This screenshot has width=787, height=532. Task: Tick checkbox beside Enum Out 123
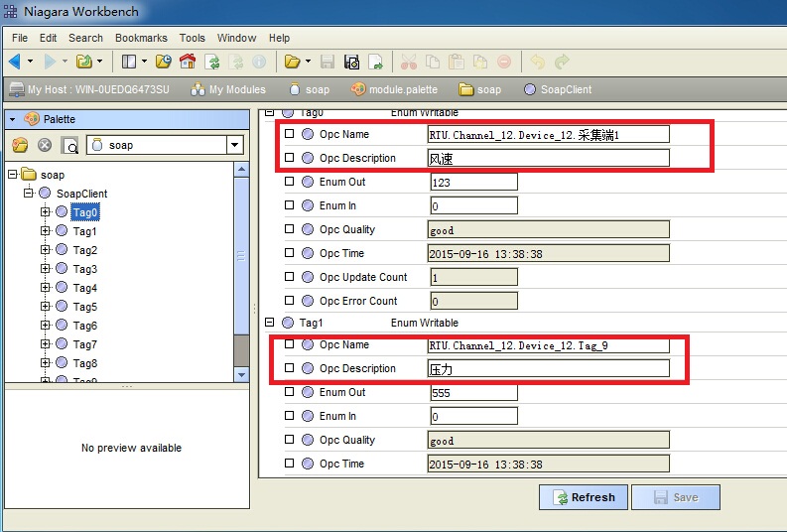[289, 182]
